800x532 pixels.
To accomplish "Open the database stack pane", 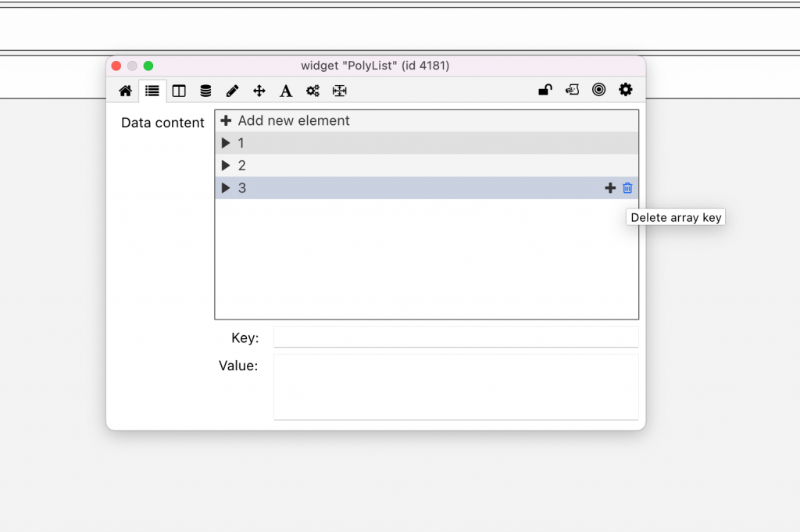I will (205, 91).
